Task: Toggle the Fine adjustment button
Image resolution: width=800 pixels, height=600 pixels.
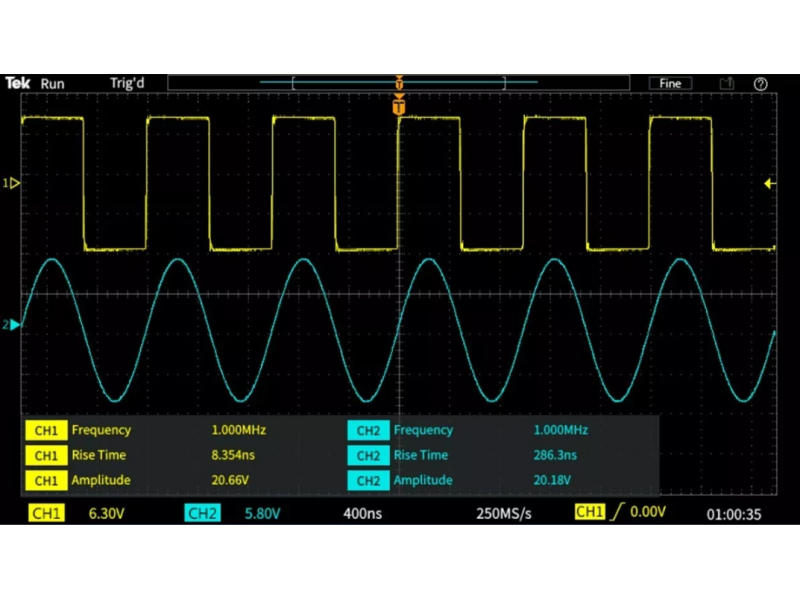Action: point(669,84)
